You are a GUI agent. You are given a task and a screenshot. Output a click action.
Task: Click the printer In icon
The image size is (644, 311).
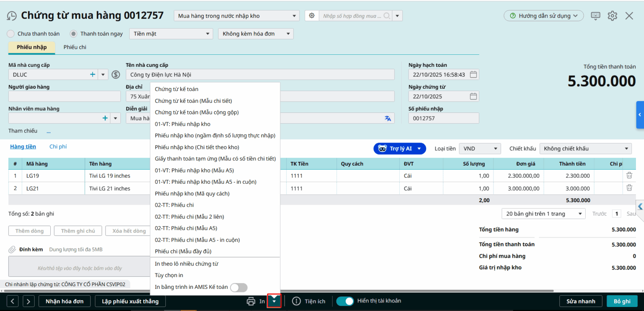(251, 301)
